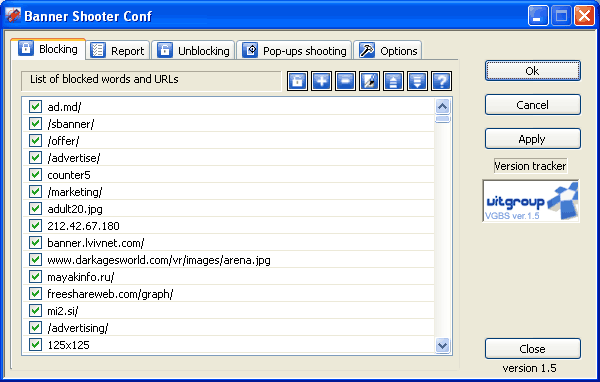Uncheck the banner.lvivnet.com/ checkbox
The image size is (600, 382).
(35, 243)
